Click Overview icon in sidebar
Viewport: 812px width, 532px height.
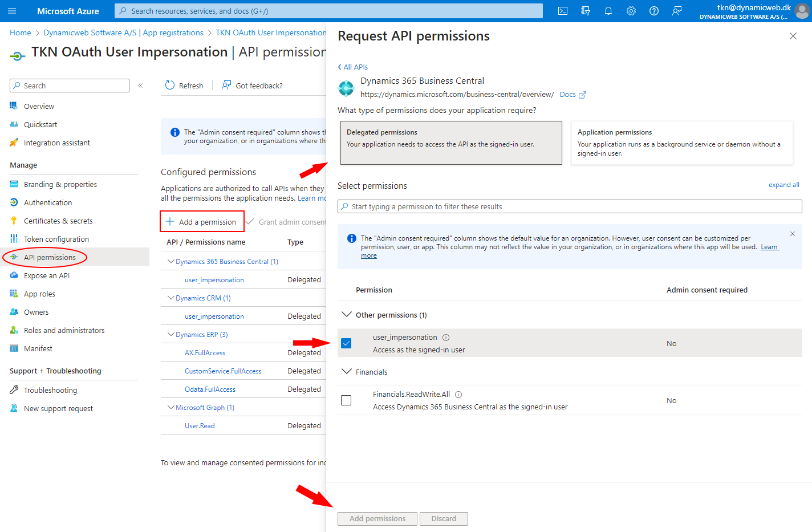tap(14, 106)
